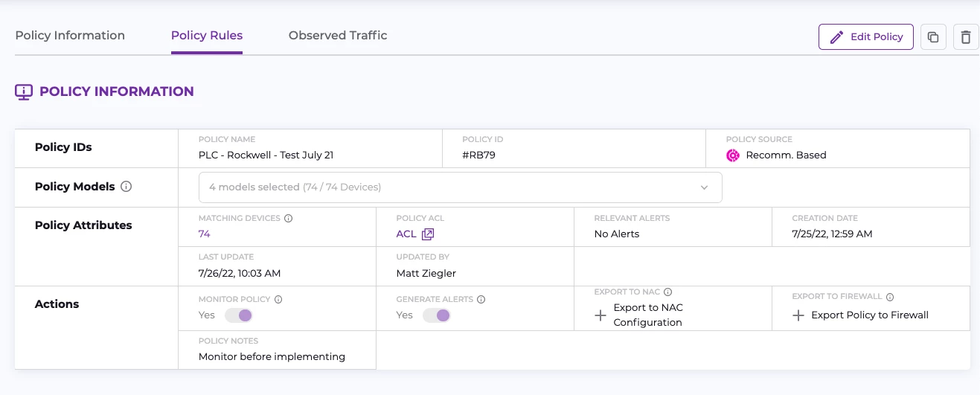Open the Observed Traffic tab
This screenshot has height=395, width=980.
[338, 36]
